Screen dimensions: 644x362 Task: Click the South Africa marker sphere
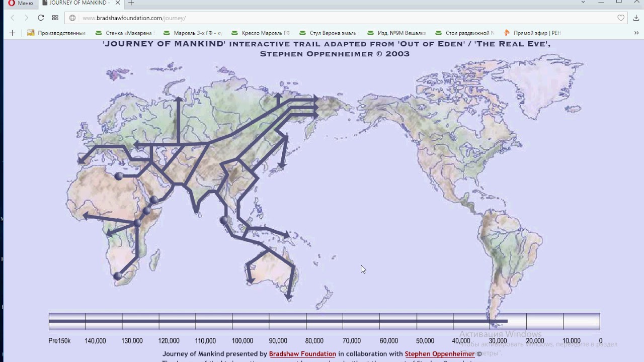(117, 276)
